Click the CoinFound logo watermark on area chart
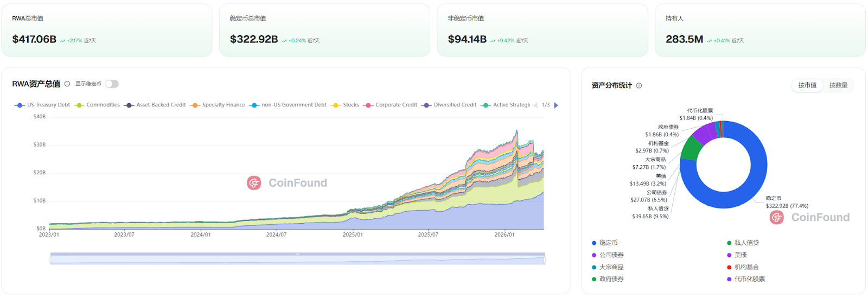The image size is (868, 297). pos(254,183)
